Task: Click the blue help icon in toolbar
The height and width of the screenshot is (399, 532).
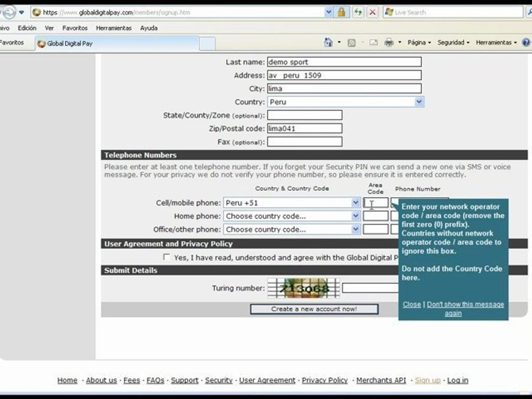Action: pyautogui.click(x=526, y=43)
